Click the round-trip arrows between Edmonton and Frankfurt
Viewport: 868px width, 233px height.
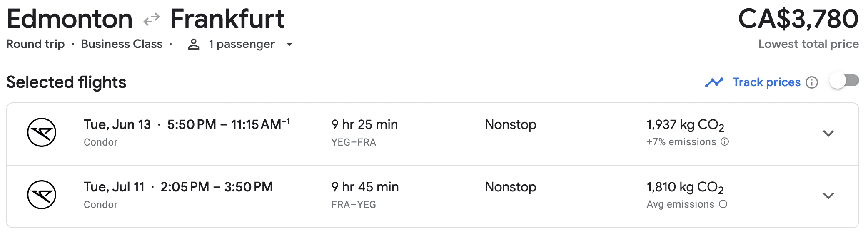pyautogui.click(x=152, y=19)
